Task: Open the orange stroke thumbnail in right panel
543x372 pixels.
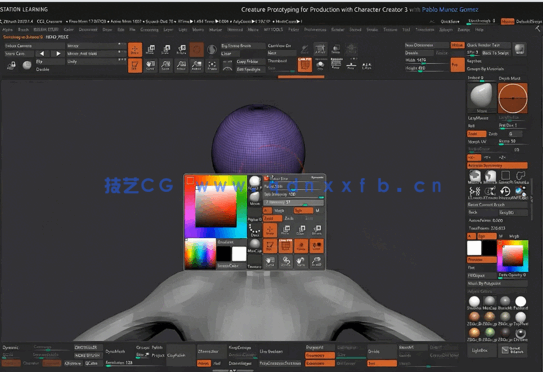Action: click(x=513, y=98)
